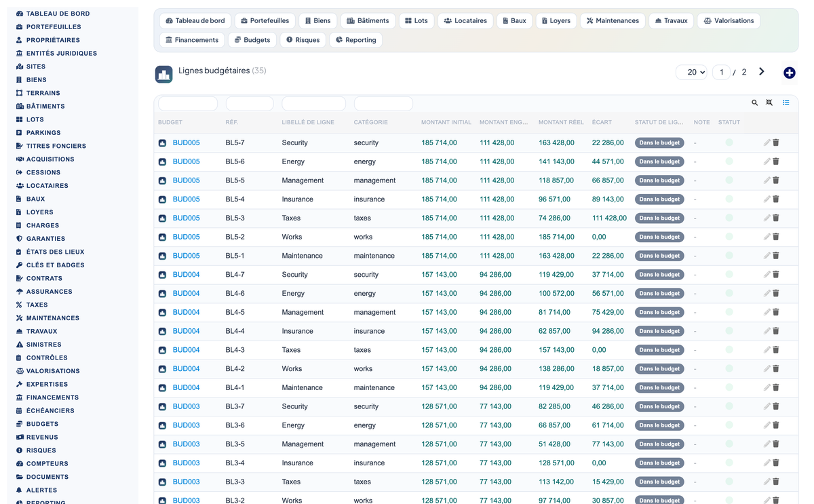Delete the BL4-7 Security budget line
The height and width of the screenshot is (504, 814).
click(776, 275)
